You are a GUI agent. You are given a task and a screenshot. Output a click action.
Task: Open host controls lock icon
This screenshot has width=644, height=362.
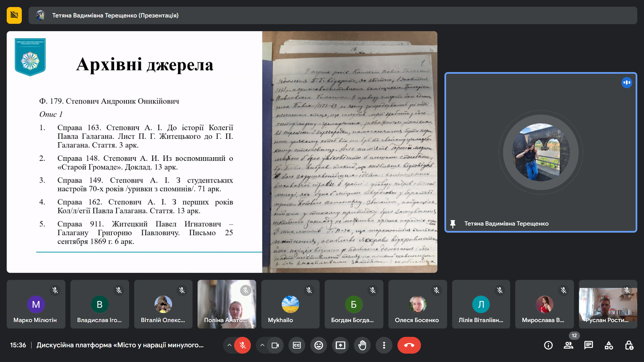click(629, 345)
